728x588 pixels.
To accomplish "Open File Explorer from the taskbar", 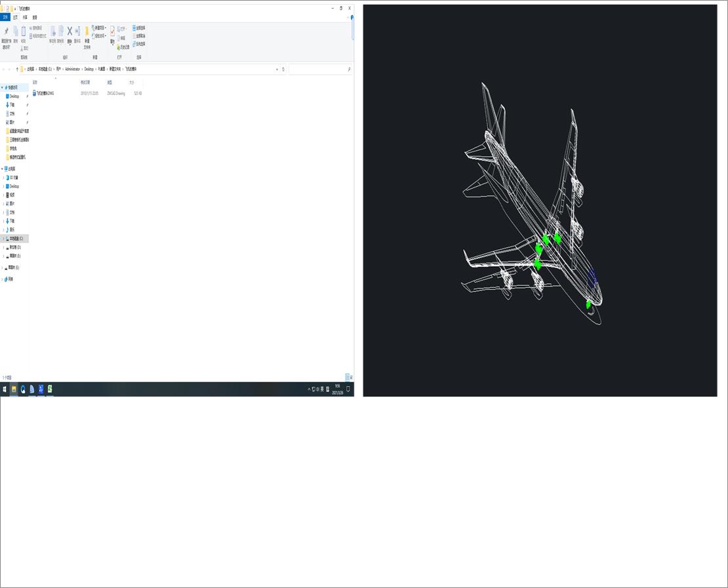I will coord(14,389).
